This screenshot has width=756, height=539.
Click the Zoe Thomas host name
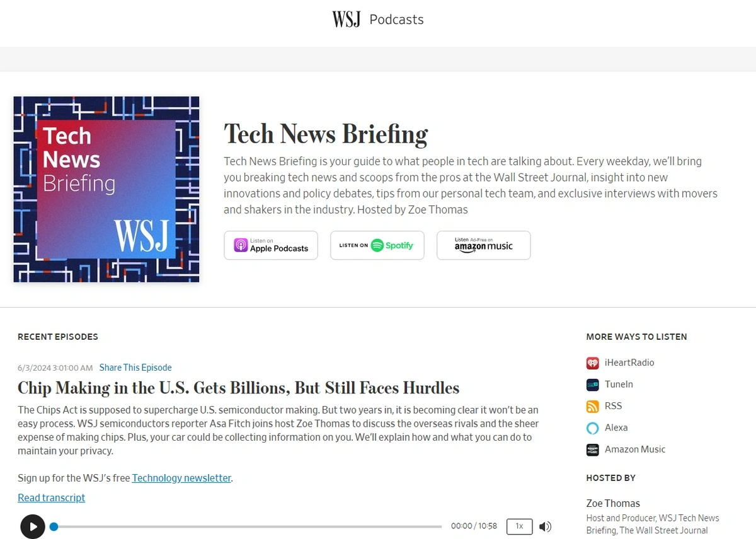click(613, 503)
